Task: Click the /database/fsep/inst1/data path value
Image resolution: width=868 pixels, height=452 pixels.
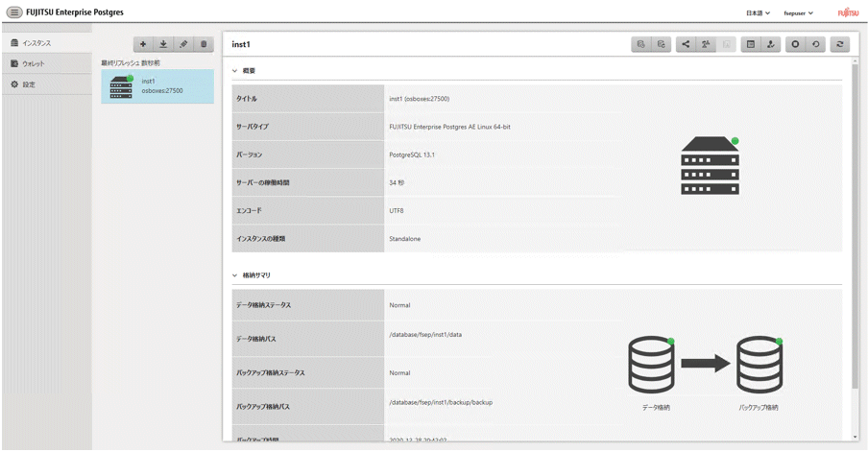Action: [425, 335]
